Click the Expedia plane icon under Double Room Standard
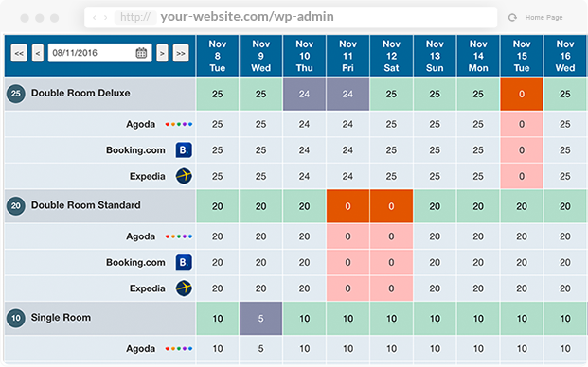The height and width of the screenshot is (367, 588). [184, 288]
